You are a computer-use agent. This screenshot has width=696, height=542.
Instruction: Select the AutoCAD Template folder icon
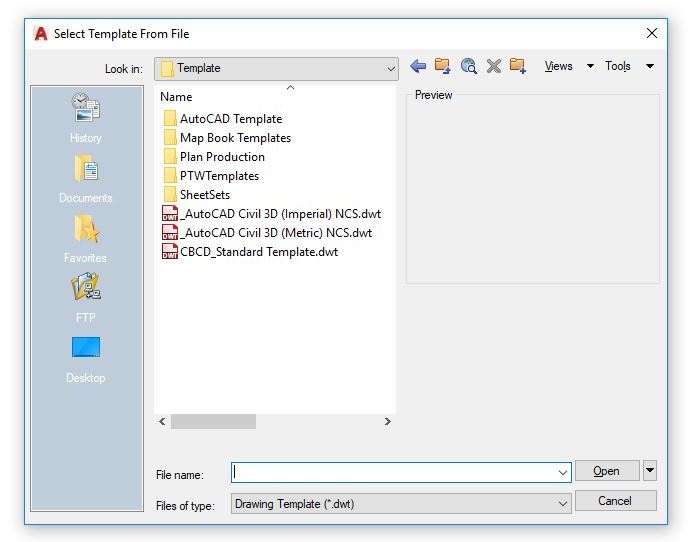pos(170,119)
